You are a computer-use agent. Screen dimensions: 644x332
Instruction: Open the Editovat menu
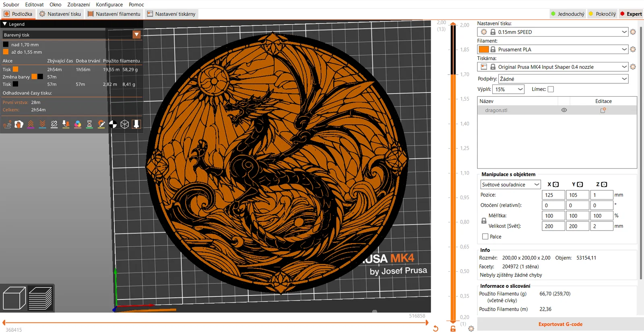(x=34, y=4)
